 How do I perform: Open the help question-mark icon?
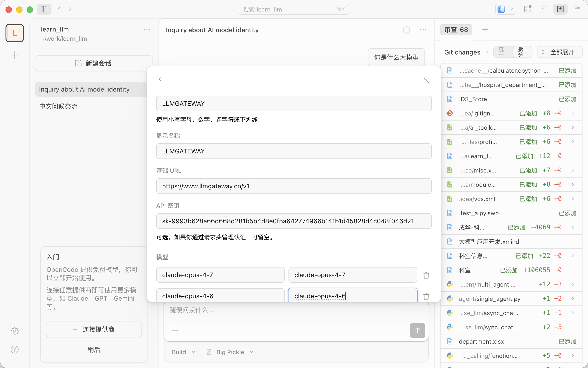14,350
